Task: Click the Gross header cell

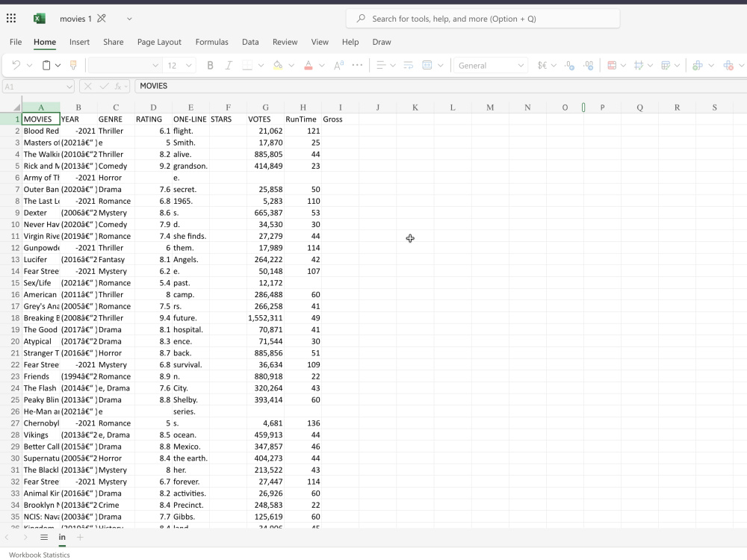Action: [x=340, y=119]
